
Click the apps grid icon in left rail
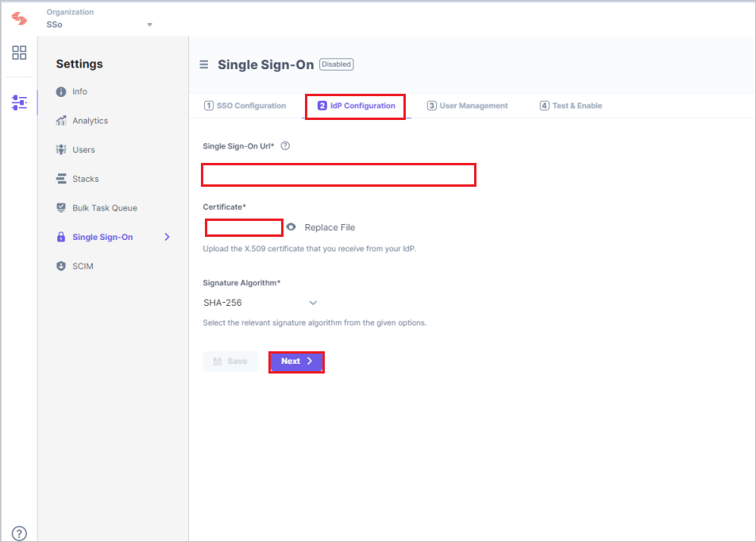pyautogui.click(x=18, y=52)
